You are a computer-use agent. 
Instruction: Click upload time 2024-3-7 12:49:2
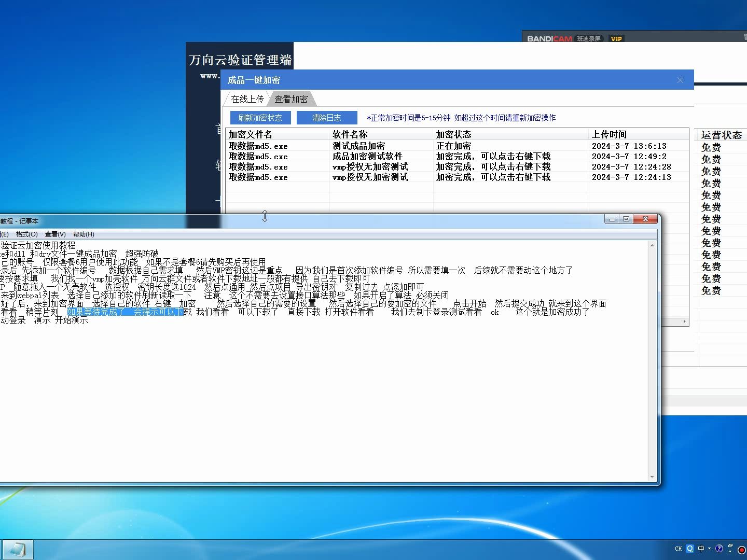629,157
